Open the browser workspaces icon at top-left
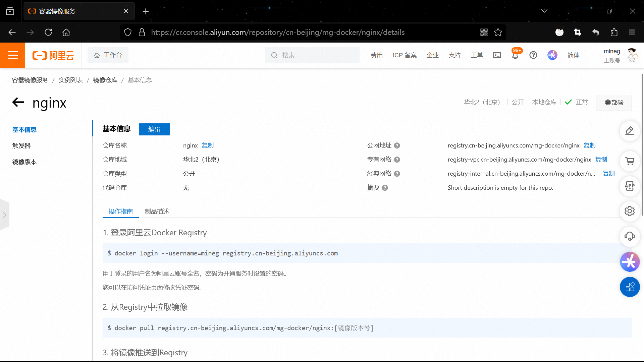Viewport: 644px width, 362px height. pyautogui.click(x=10, y=11)
